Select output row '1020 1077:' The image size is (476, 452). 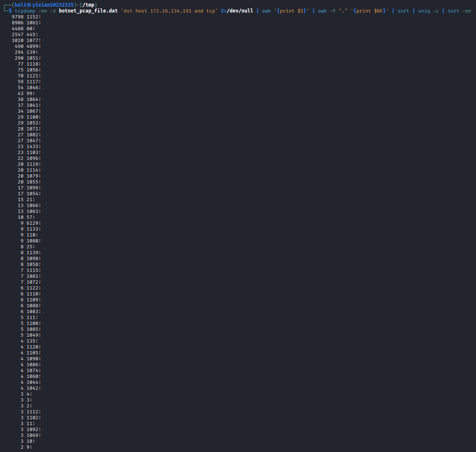27,41
